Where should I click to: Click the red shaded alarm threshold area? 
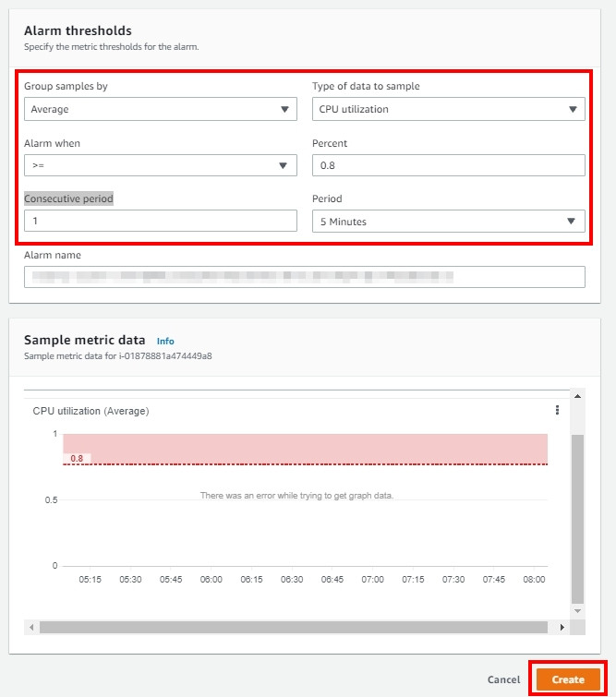click(305, 449)
